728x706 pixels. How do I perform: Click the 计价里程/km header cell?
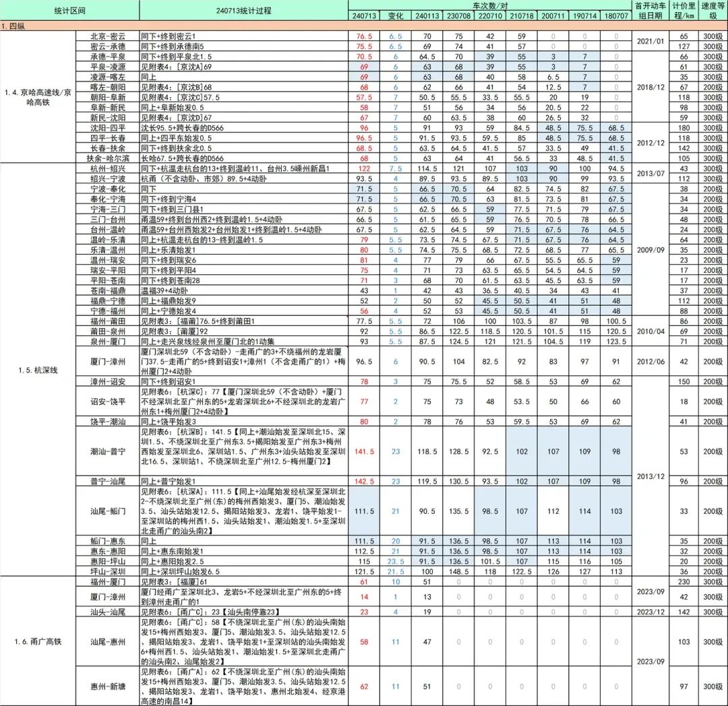click(x=684, y=10)
